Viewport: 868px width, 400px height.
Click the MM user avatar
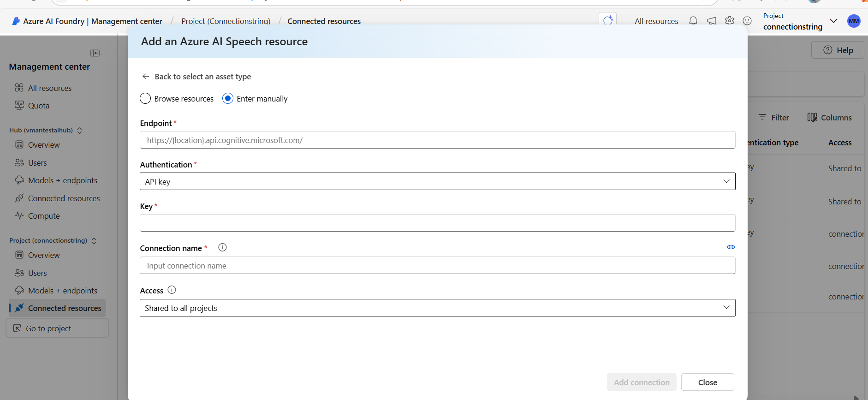coord(854,21)
